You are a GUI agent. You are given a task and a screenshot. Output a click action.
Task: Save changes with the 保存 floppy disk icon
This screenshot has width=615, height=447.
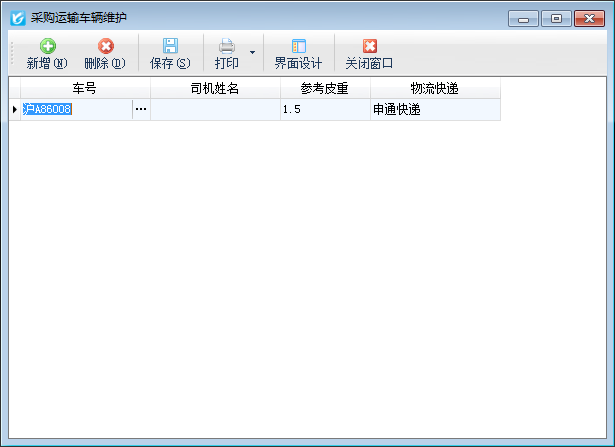169,47
